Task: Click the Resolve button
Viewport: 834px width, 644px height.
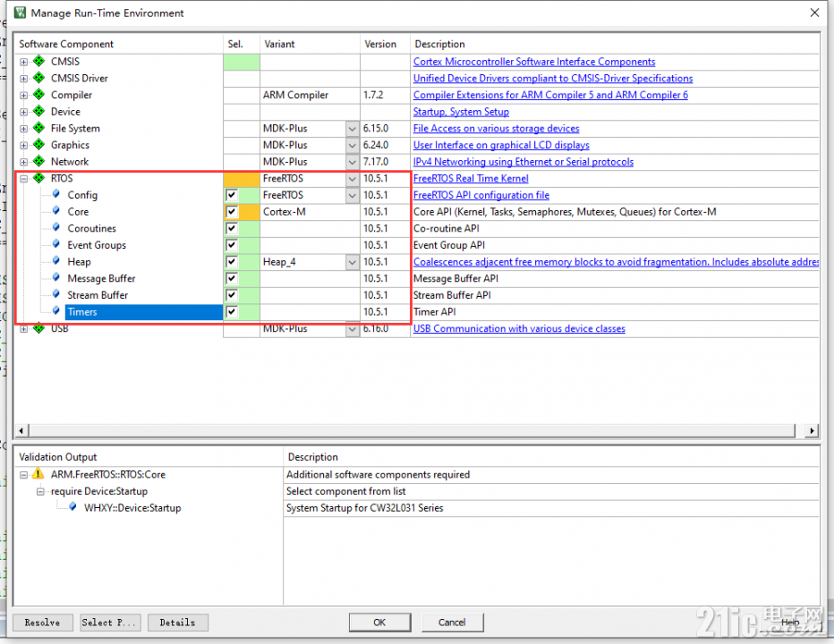Action: point(42,623)
